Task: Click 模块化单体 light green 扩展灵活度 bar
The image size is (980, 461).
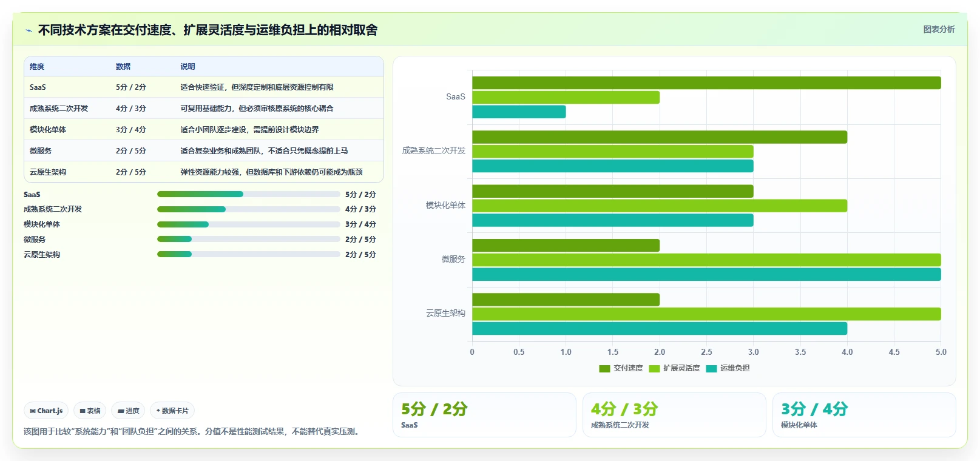Action: pyautogui.click(x=660, y=206)
